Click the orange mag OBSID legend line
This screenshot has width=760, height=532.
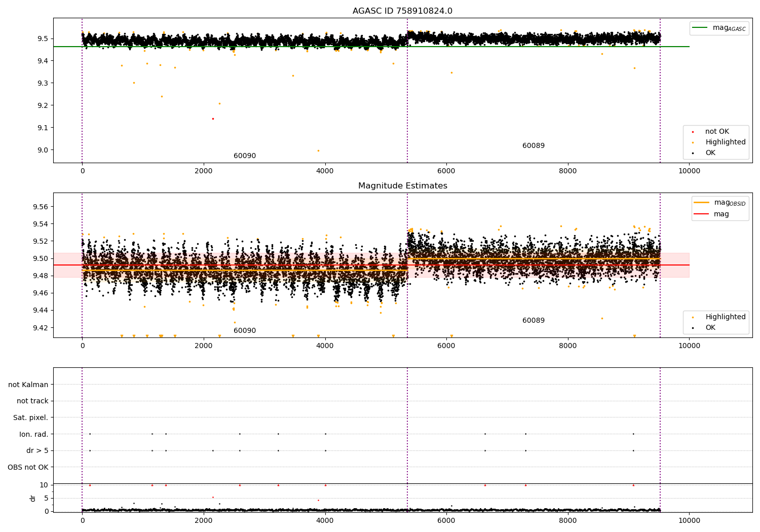point(702,203)
